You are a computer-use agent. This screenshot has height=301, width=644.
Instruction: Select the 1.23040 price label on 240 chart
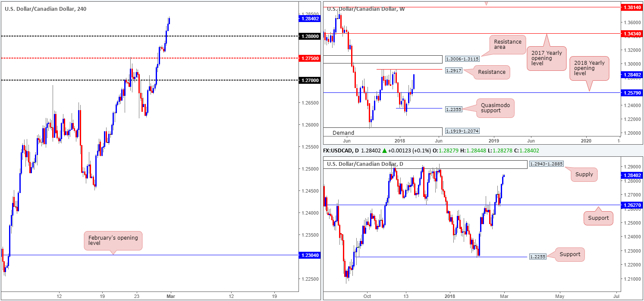pos(310,255)
